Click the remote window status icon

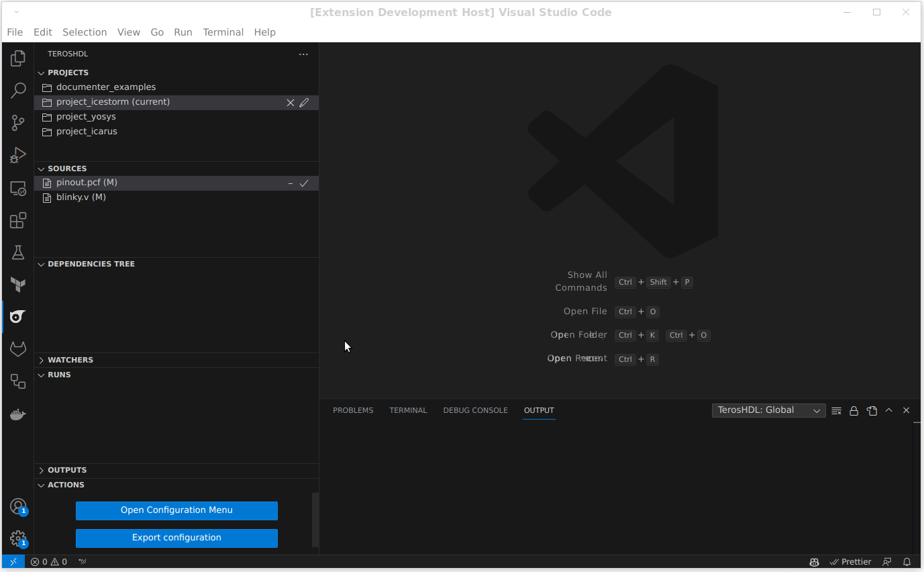[13, 562]
